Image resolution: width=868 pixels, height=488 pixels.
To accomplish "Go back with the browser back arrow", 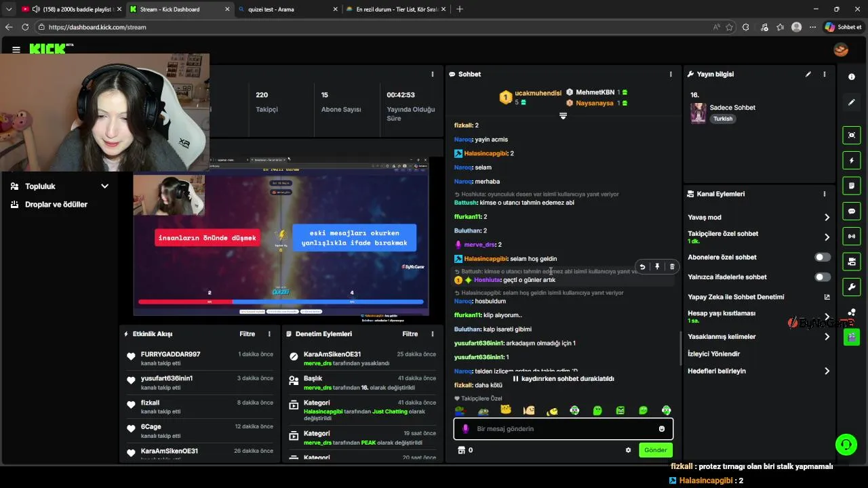I will (x=9, y=27).
